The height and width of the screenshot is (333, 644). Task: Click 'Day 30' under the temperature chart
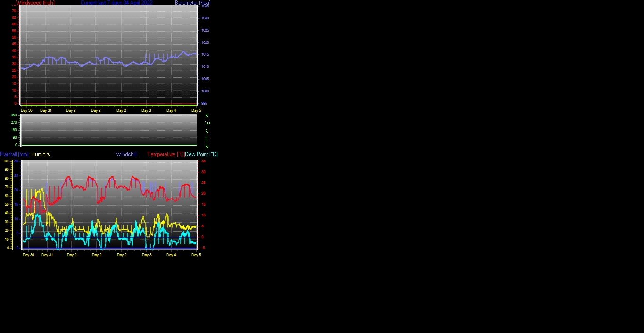(x=28, y=255)
